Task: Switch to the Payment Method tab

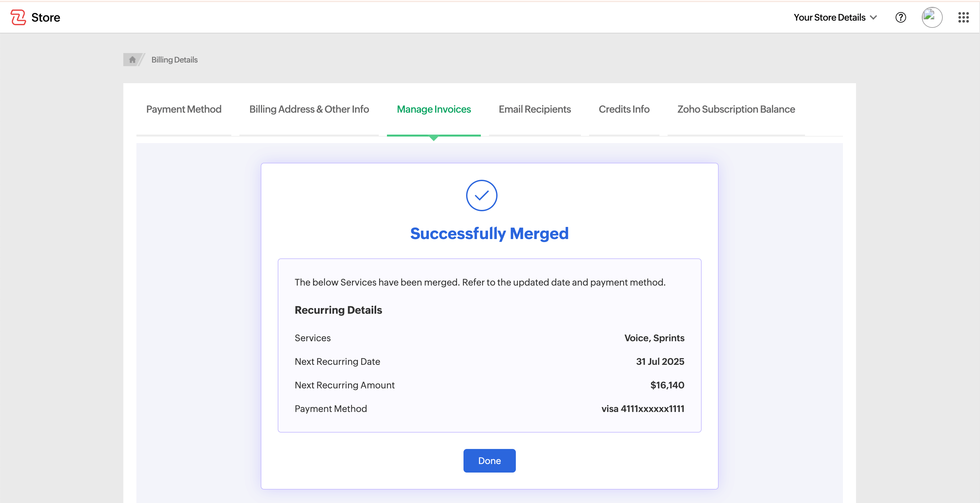Action: (184, 109)
